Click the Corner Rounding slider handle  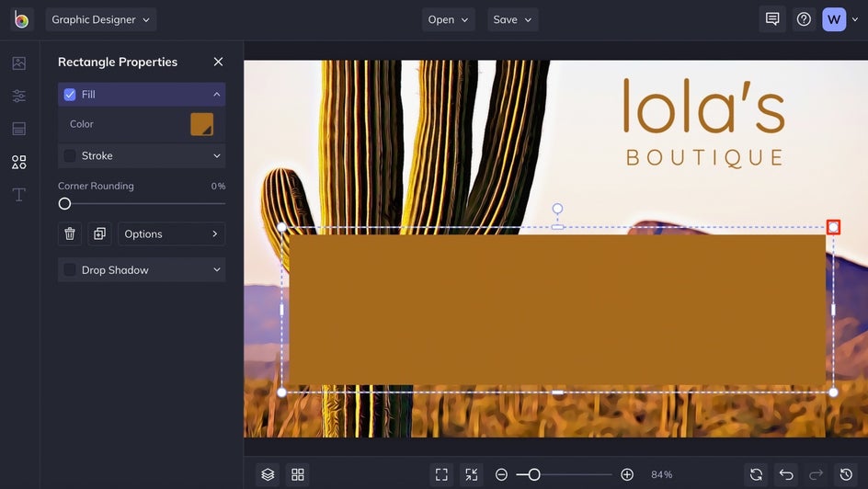[x=64, y=203]
